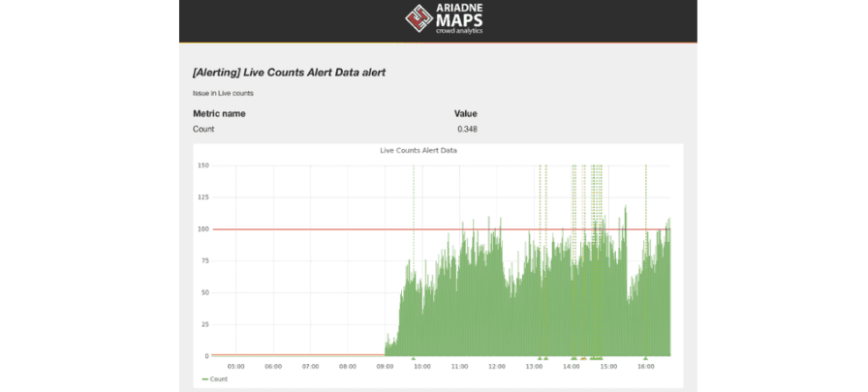Click the orange annotation marker after 14:00
This screenshot has width=868, height=392.
pos(583,358)
